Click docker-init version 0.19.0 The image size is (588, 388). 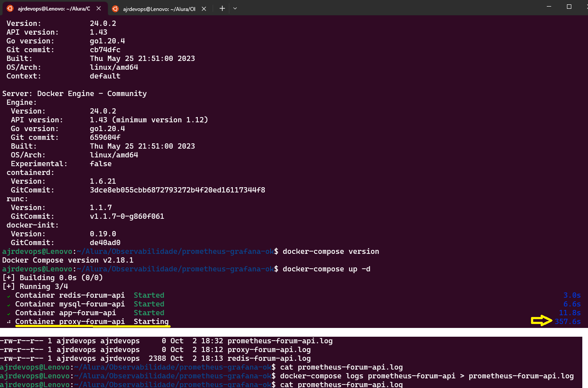103,234
